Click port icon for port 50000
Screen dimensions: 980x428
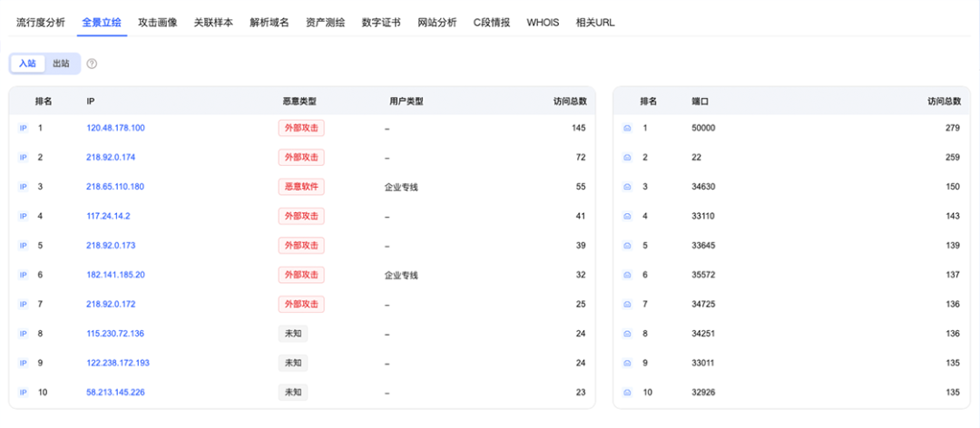click(x=628, y=128)
